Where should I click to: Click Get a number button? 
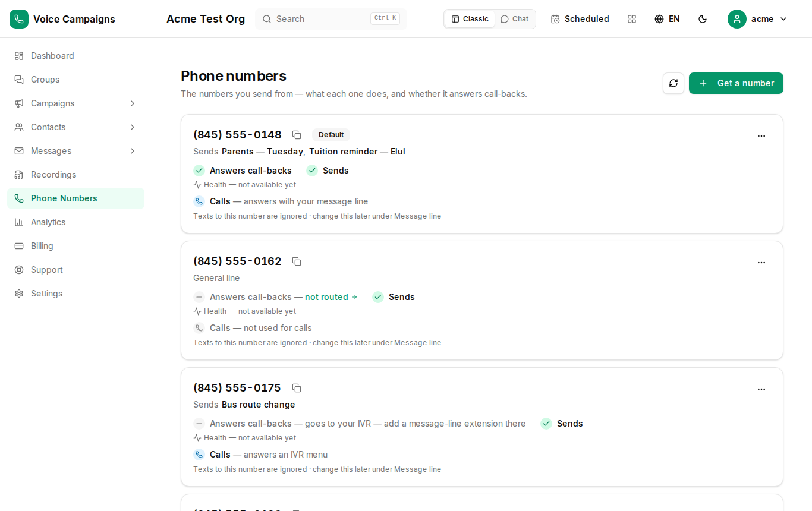[x=736, y=83]
